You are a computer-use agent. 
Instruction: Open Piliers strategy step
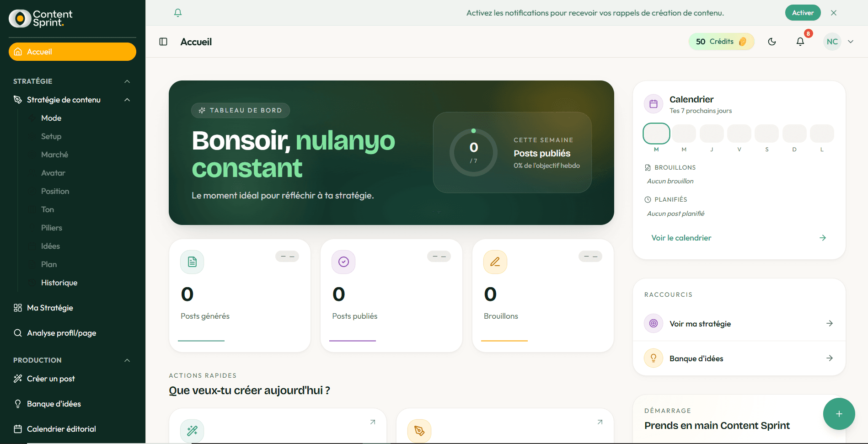coord(52,228)
